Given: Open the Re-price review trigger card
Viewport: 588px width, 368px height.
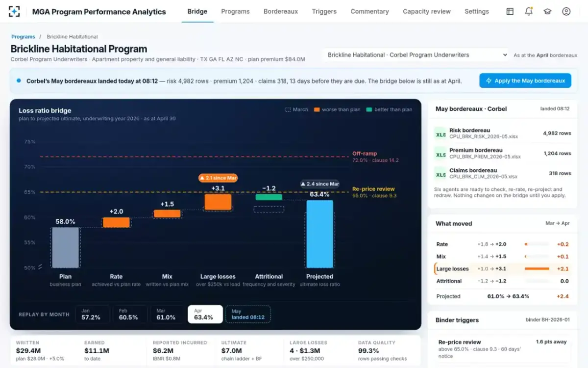Looking at the screenshot, I should click(502, 349).
